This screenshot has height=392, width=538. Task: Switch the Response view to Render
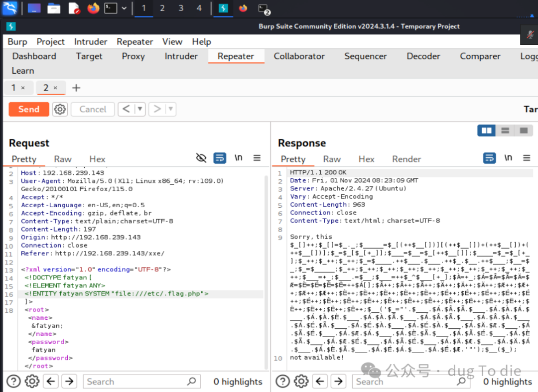(x=406, y=159)
